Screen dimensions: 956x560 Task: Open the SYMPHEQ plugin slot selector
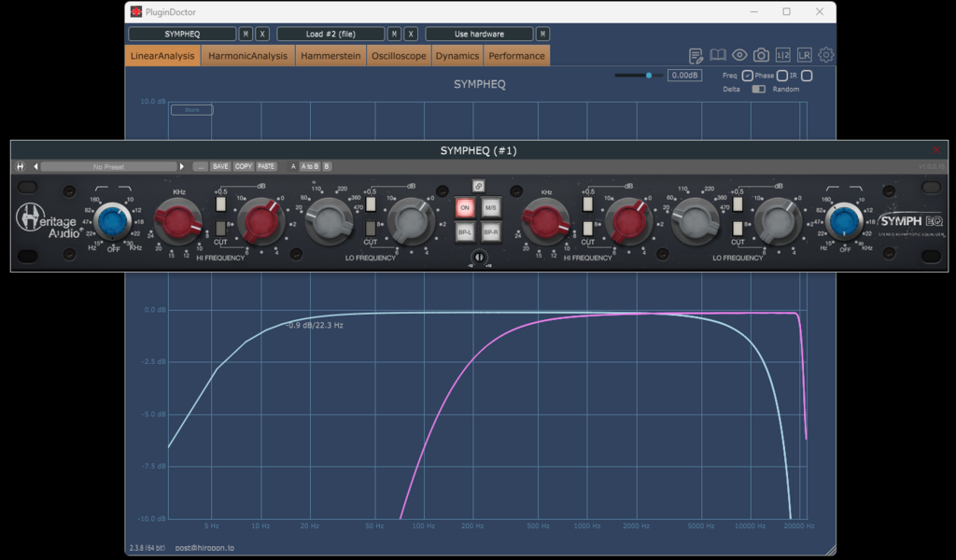[x=182, y=35]
